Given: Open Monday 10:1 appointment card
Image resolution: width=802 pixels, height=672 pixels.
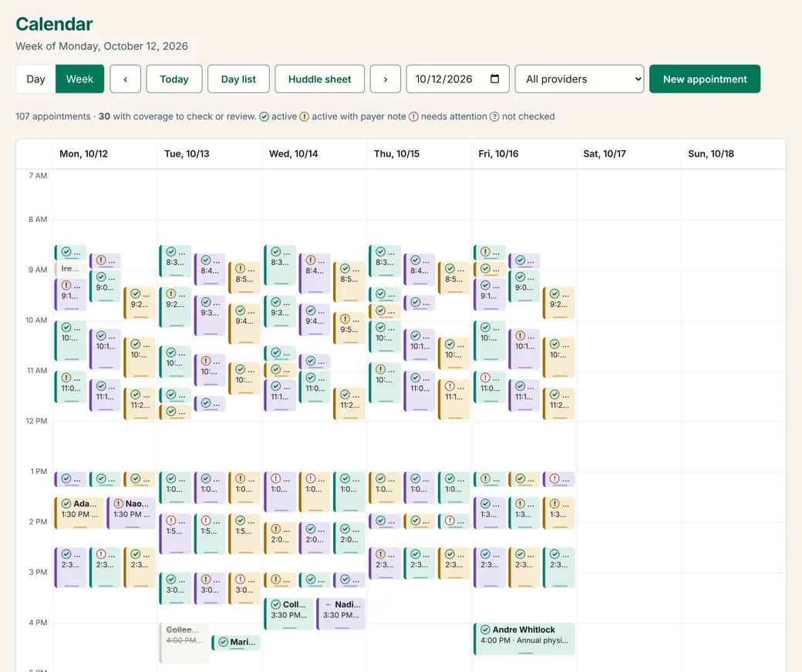Looking at the screenshot, I should point(105,349).
